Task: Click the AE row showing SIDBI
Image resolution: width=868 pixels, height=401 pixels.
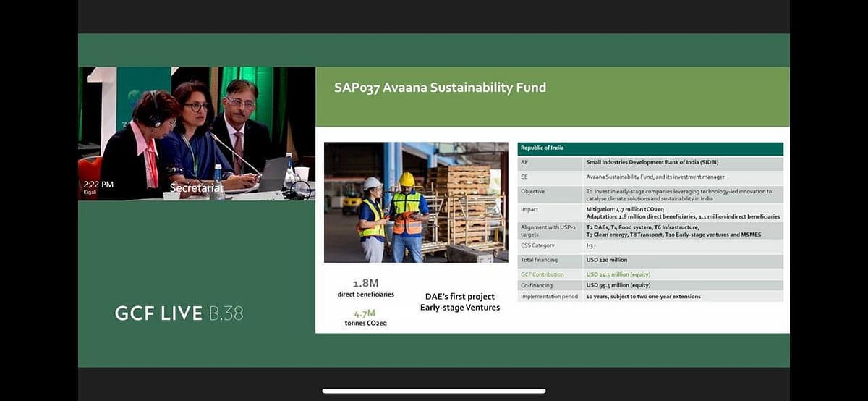Action: 650,163
